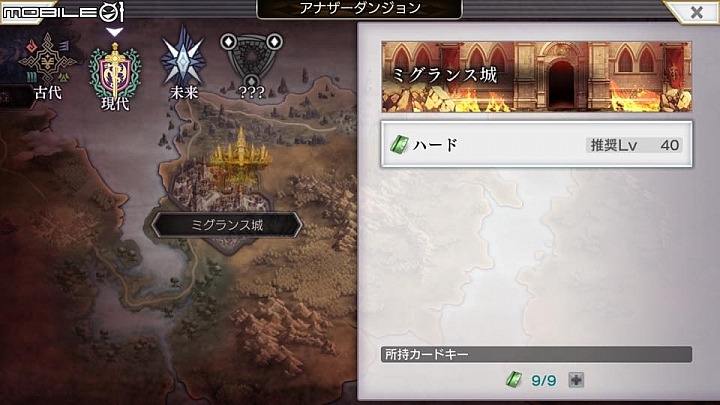The width and height of the screenshot is (720, 405).
Task: Close the dungeon panel with X
Action: coord(696,12)
